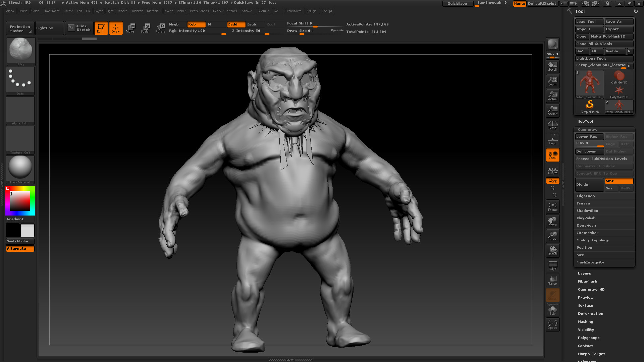
Task: Click the Make PolyMesh3D button
Action: pyautogui.click(x=611, y=37)
